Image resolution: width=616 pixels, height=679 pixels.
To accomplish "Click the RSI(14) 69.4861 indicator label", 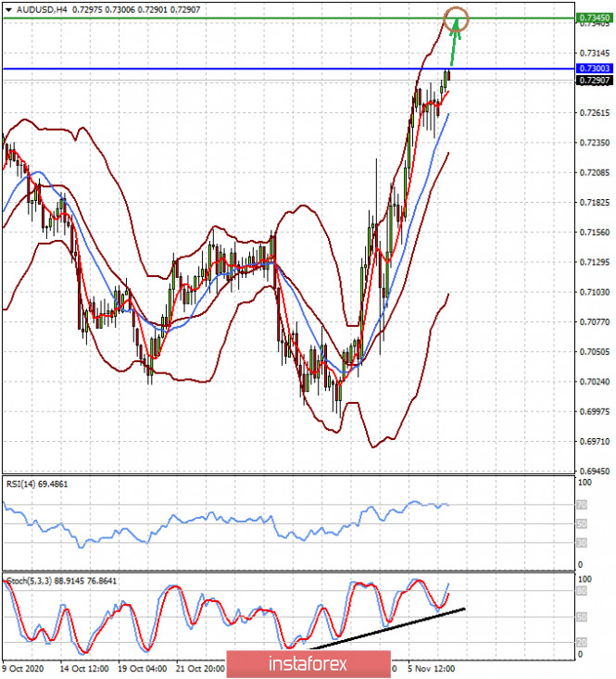I will click(x=37, y=484).
